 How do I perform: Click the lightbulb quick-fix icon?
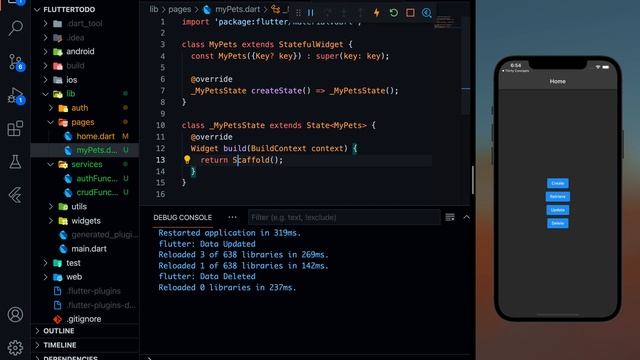coord(187,160)
